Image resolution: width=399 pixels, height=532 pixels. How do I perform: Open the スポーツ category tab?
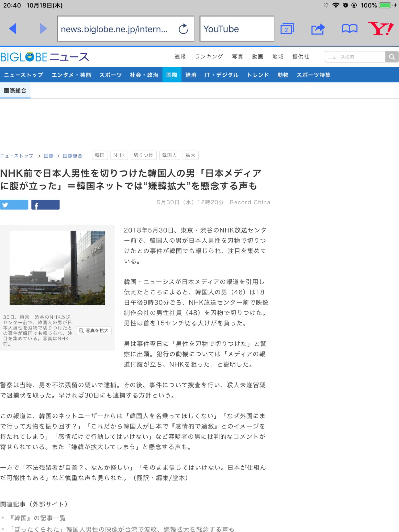tap(110, 75)
